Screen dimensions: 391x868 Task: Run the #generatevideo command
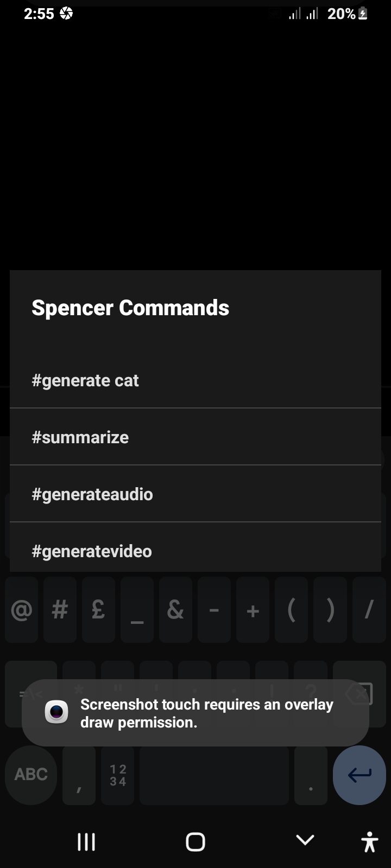click(91, 551)
